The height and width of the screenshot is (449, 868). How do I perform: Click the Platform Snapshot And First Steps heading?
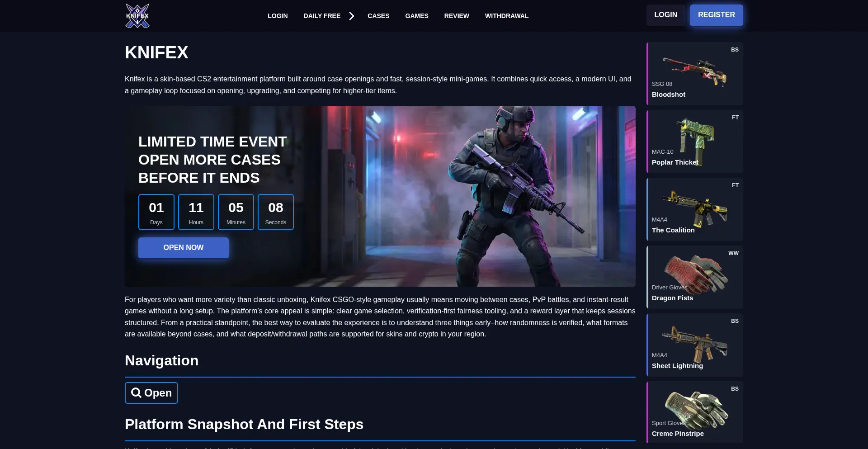pos(244,424)
